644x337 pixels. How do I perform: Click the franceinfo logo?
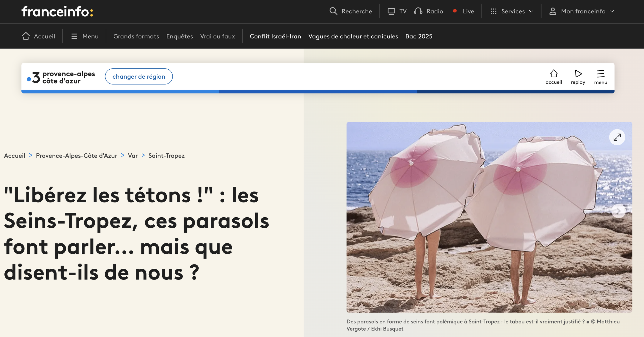(57, 12)
